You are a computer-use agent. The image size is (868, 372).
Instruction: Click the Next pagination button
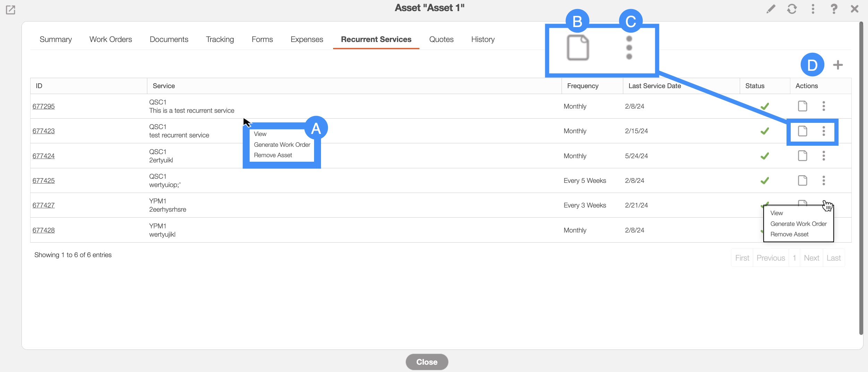[x=811, y=258]
